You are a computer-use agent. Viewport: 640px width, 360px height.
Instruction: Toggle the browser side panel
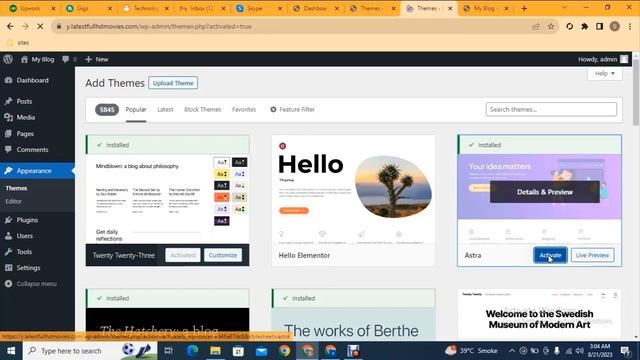(x=599, y=27)
